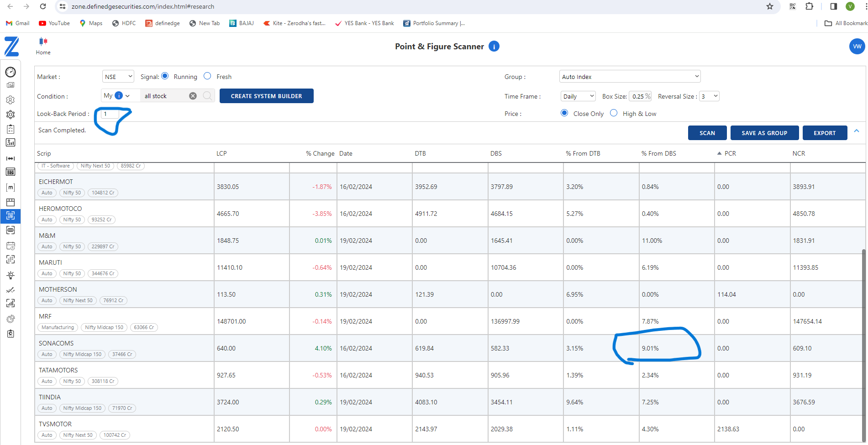868x445 pixels.
Task: Select the Fresh signal radio button
Action: 207,76
